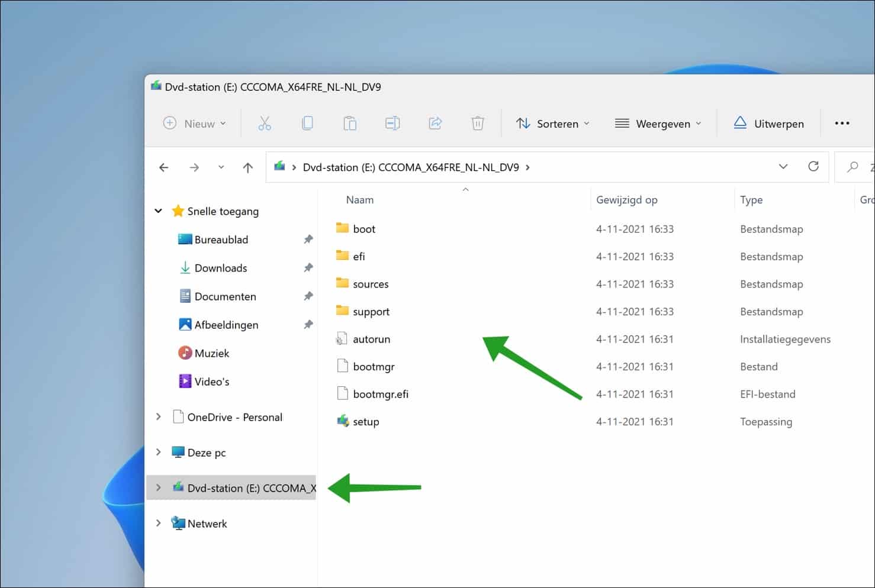Select the Rename icon in the toolbar
875x588 pixels.
(393, 123)
